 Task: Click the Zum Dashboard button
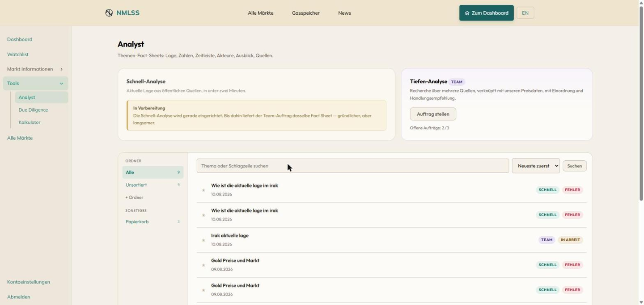(x=487, y=13)
